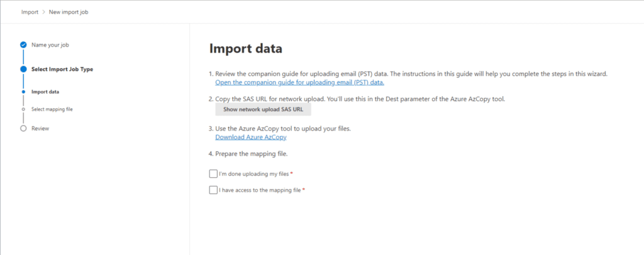Screen dimensions: 644x255
Task: Check "I'm done uploading my files"
Action: click(213, 174)
